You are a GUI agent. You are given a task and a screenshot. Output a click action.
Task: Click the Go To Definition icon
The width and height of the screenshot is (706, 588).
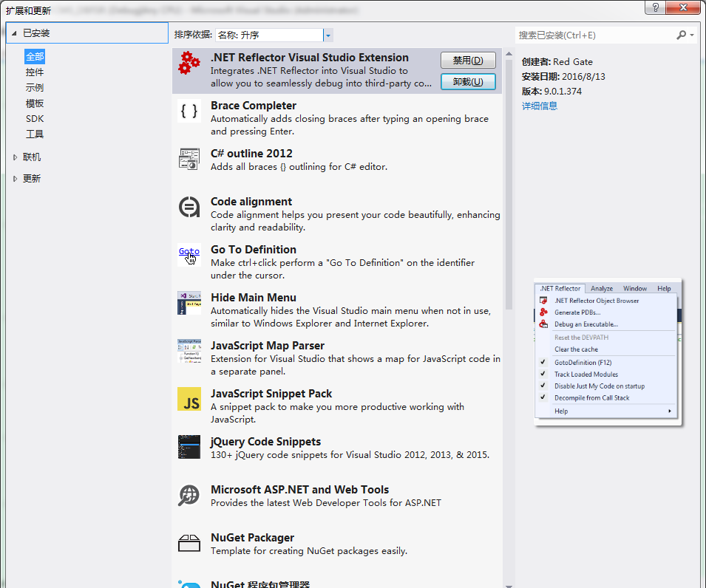point(189,255)
